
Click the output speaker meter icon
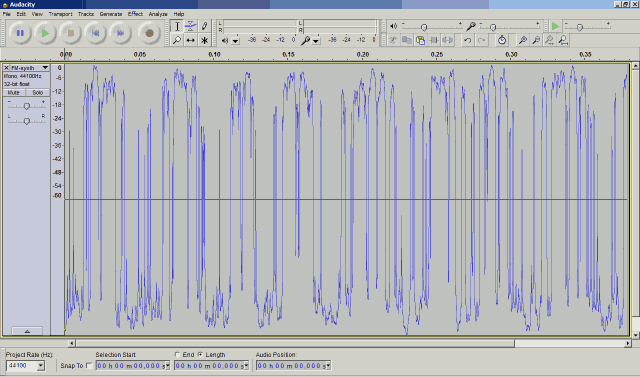224,40
